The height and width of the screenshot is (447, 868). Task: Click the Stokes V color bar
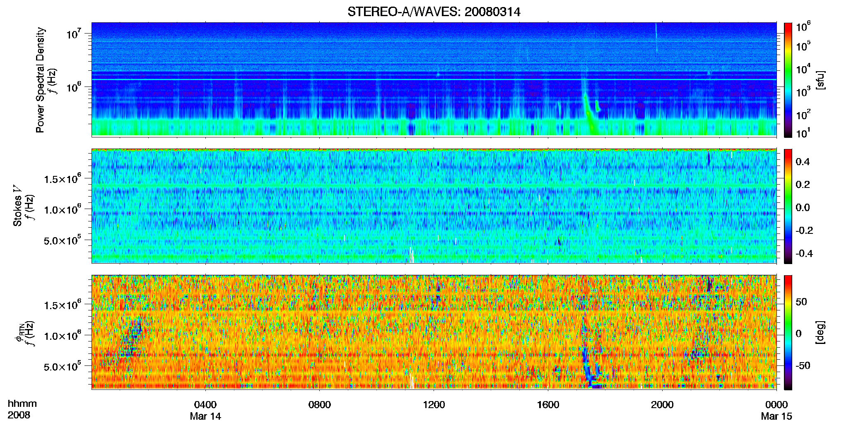788,206
